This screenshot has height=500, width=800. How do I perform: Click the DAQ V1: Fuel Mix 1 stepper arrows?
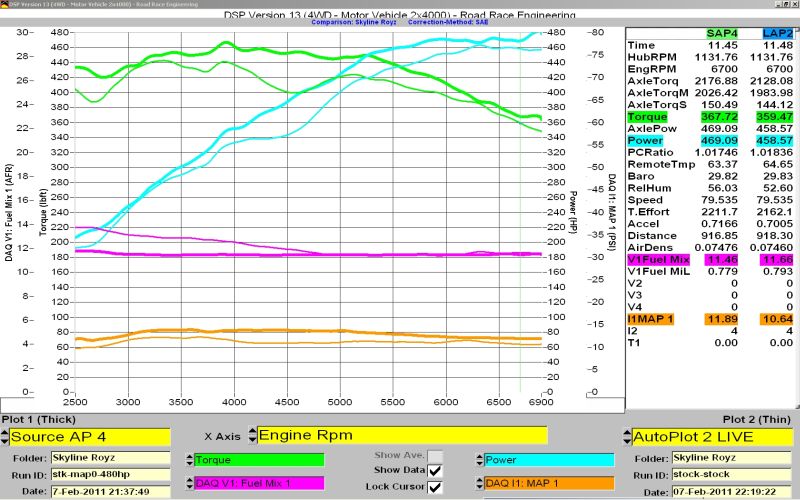click(x=189, y=483)
